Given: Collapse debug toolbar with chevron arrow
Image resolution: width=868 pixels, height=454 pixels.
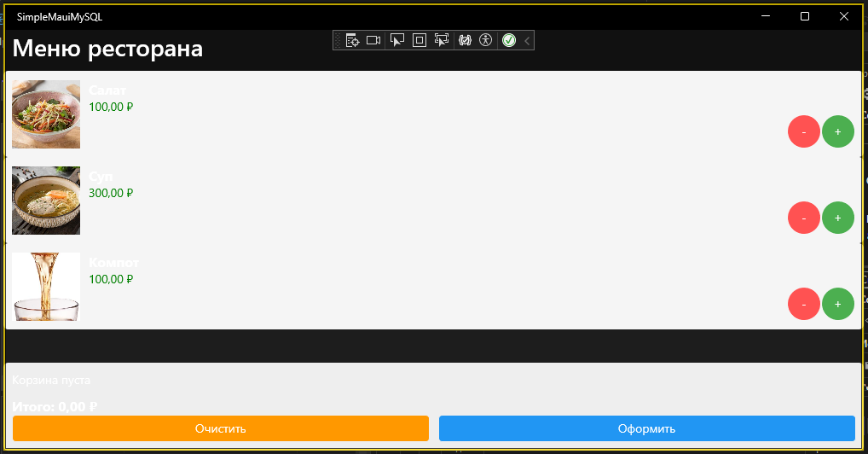Looking at the screenshot, I should [x=527, y=40].
